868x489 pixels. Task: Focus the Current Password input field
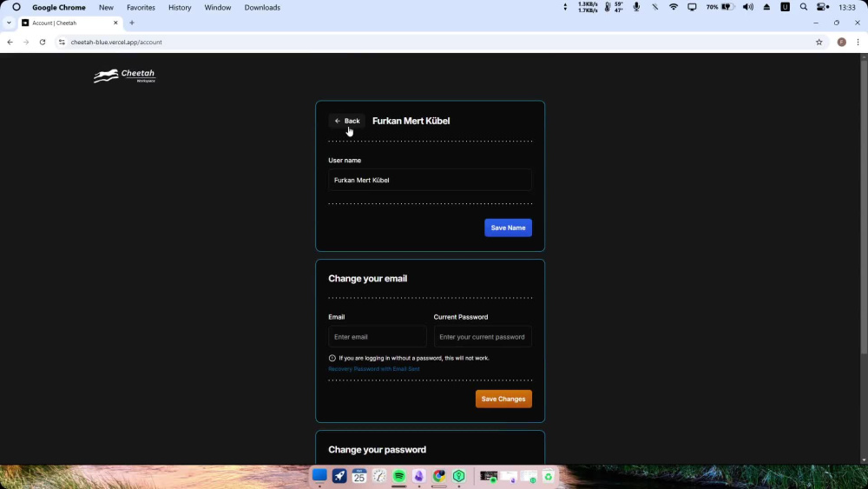483,337
